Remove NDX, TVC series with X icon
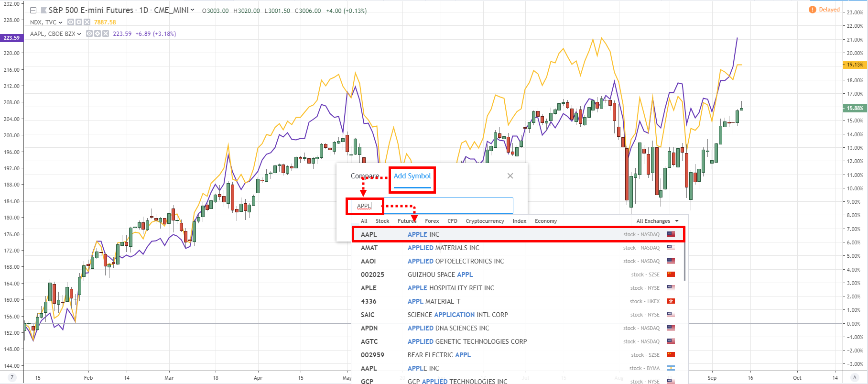 coord(87,22)
